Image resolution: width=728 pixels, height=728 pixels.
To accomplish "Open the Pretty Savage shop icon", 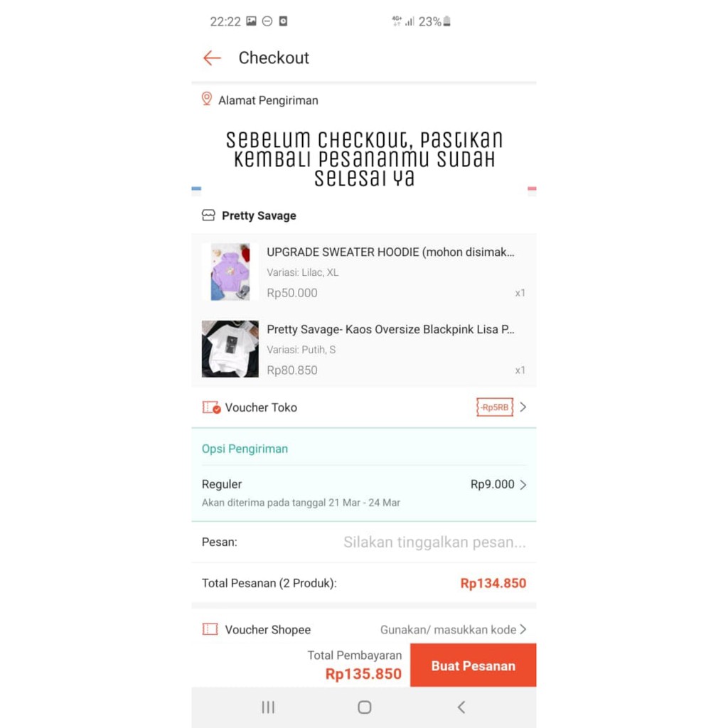I will (x=208, y=215).
